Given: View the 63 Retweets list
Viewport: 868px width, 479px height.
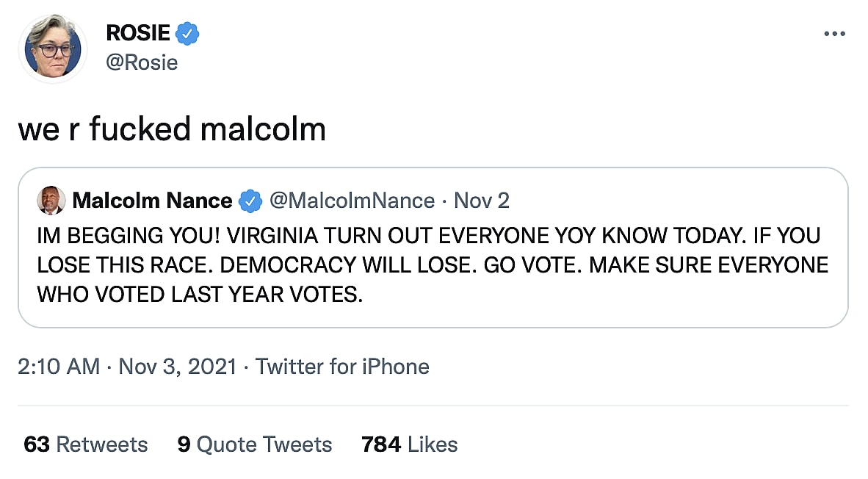Looking at the screenshot, I should pos(86,444).
